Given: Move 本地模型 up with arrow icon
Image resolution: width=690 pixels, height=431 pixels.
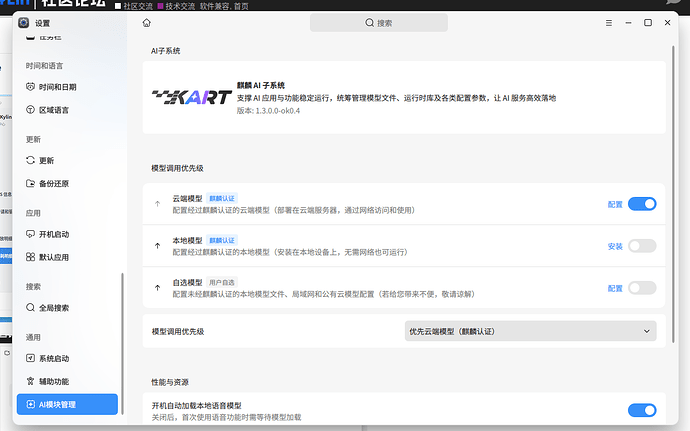Looking at the screenshot, I should [x=158, y=246].
